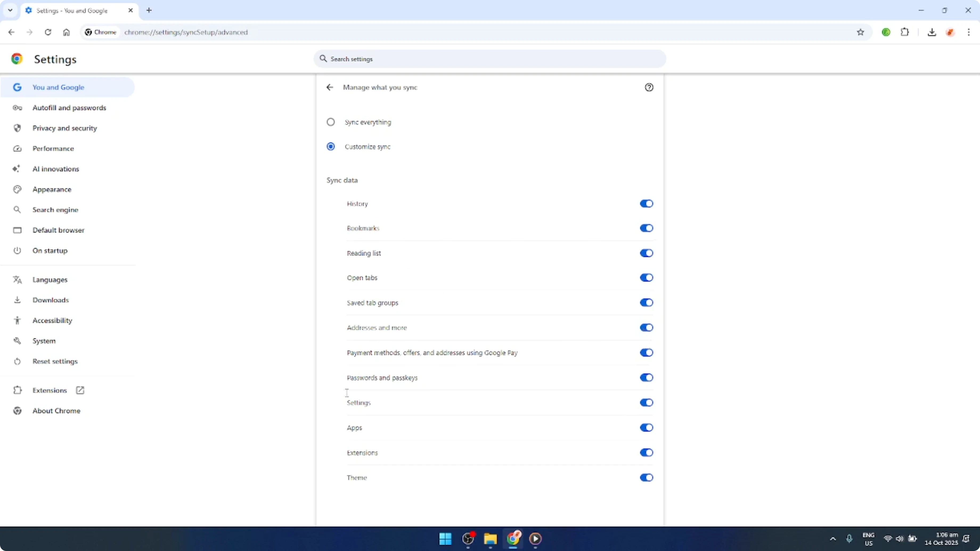Open the Downloads panel in the browser toolbar
The width and height of the screenshot is (980, 551).
point(932,32)
